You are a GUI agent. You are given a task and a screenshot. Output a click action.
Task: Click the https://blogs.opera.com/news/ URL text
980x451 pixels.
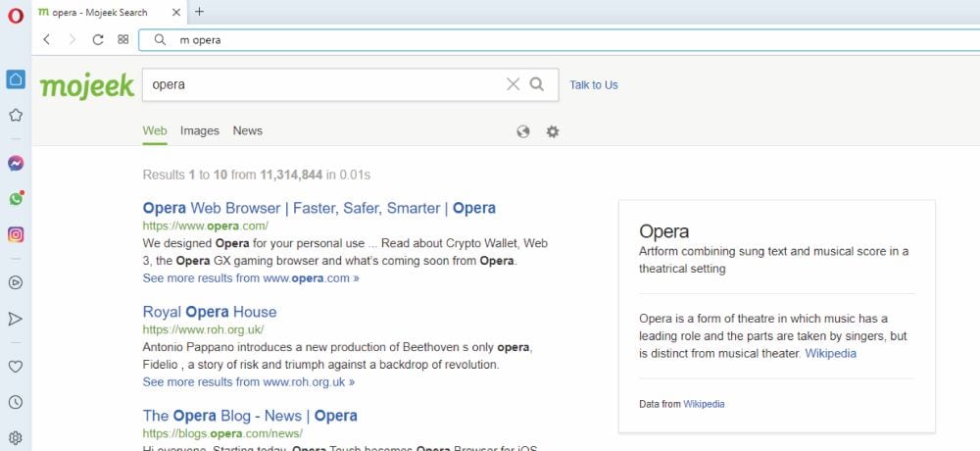pos(222,433)
